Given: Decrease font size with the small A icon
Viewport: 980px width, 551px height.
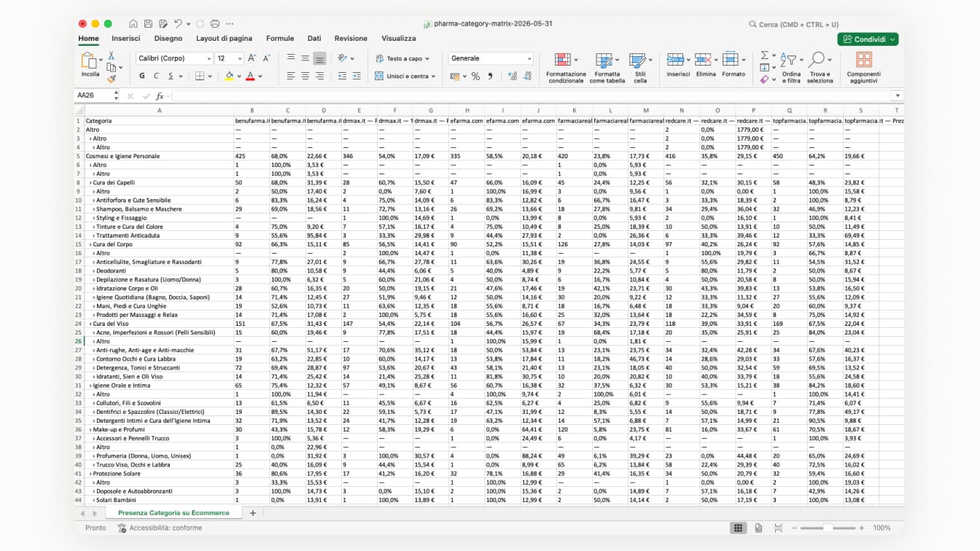Looking at the screenshot, I should click(267, 58).
